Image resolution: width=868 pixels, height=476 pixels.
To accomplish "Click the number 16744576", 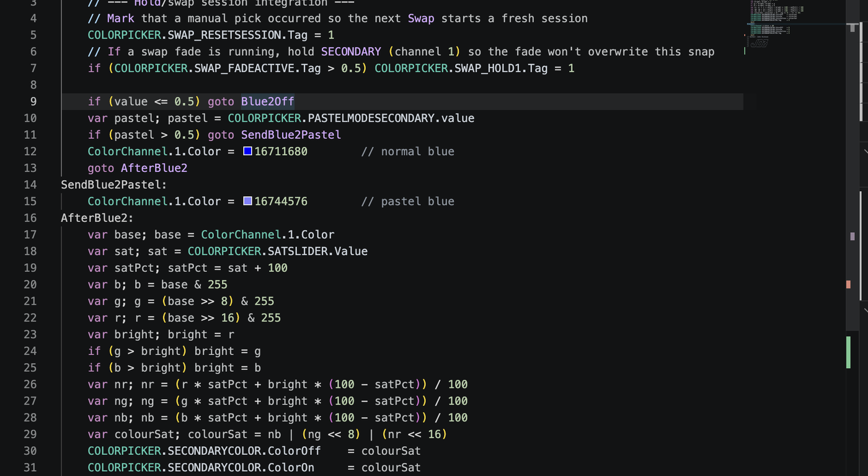I will pyautogui.click(x=281, y=202).
